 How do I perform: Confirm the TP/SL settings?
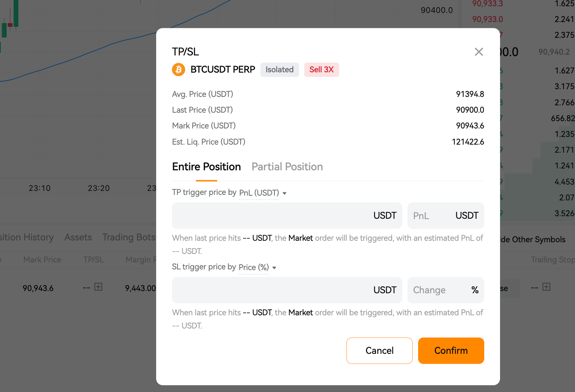[x=451, y=351]
